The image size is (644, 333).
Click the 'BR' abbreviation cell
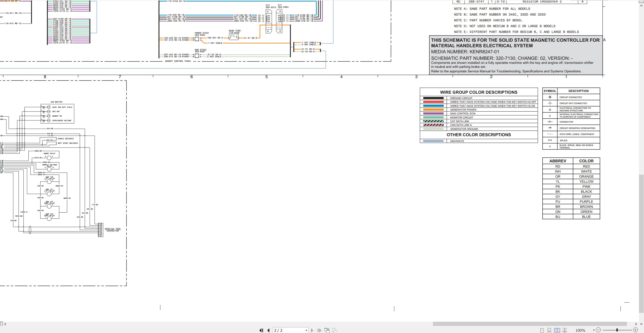click(x=558, y=207)
